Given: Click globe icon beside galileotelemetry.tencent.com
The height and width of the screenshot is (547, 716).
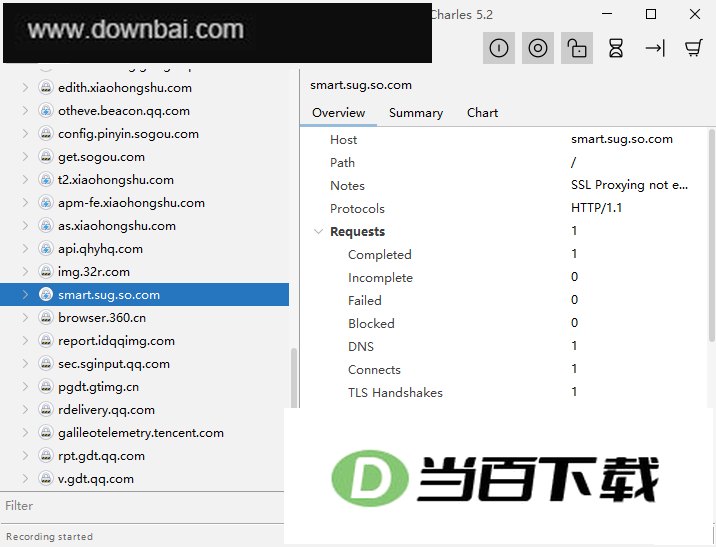Looking at the screenshot, I should 46,432.
